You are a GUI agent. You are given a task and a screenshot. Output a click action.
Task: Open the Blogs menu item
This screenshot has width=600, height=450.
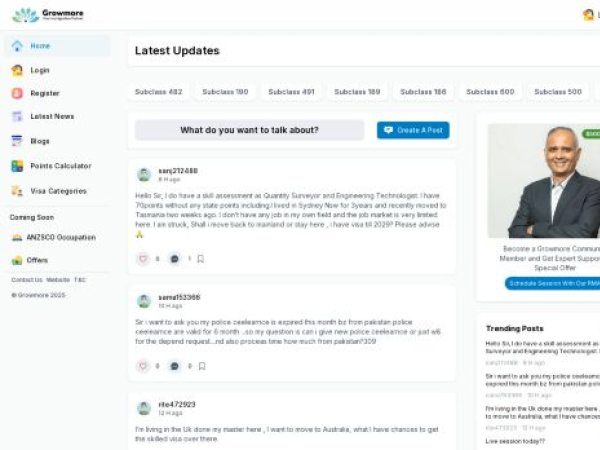coord(39,141)
